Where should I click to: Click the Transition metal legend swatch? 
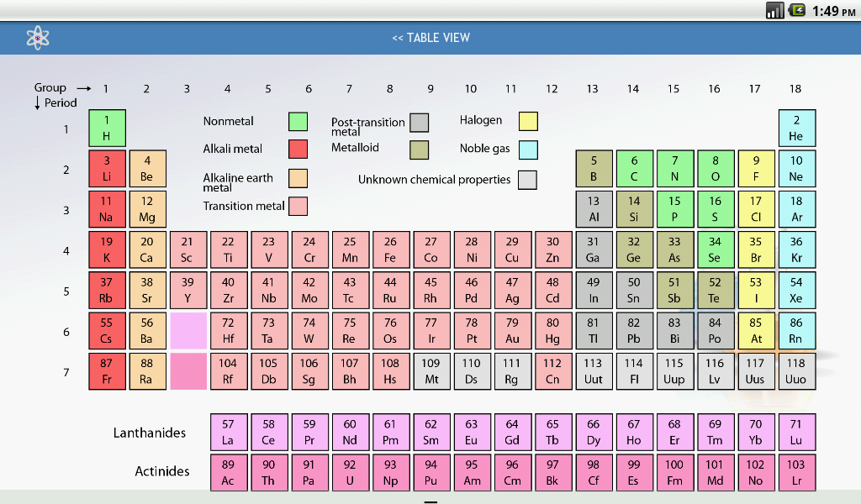click(x=298, y=206)
